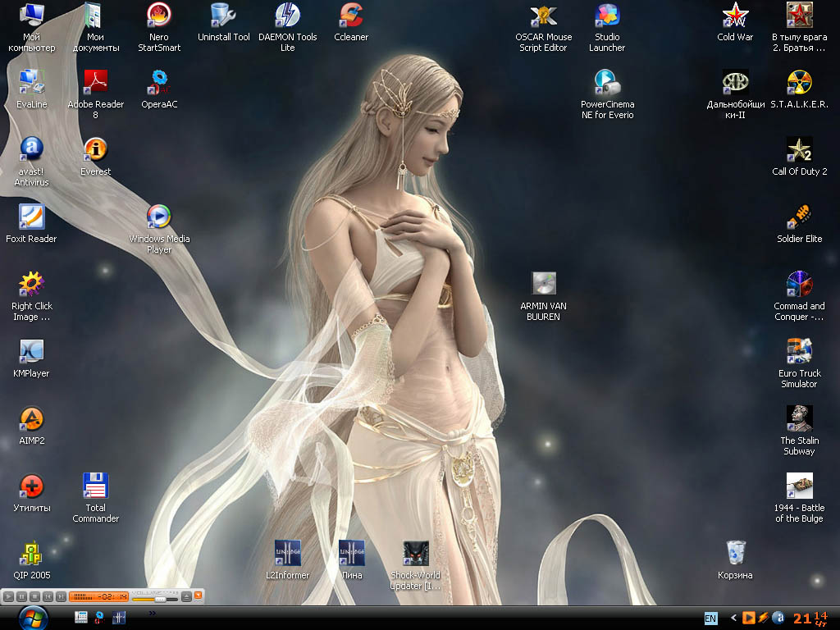Launch Дальнобойщики-II game icon
Viewport: 840px width, 630px height.
[x=735, y=94]
